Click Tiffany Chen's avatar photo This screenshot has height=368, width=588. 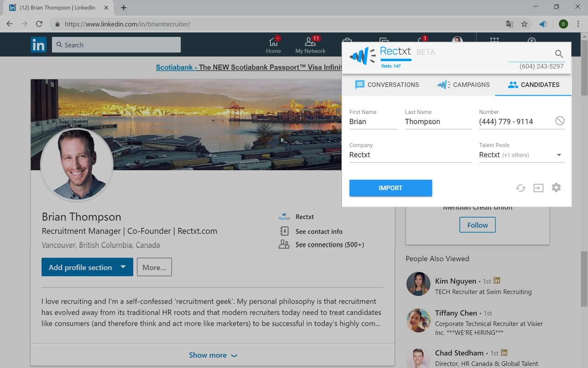(x=418, y=320)
